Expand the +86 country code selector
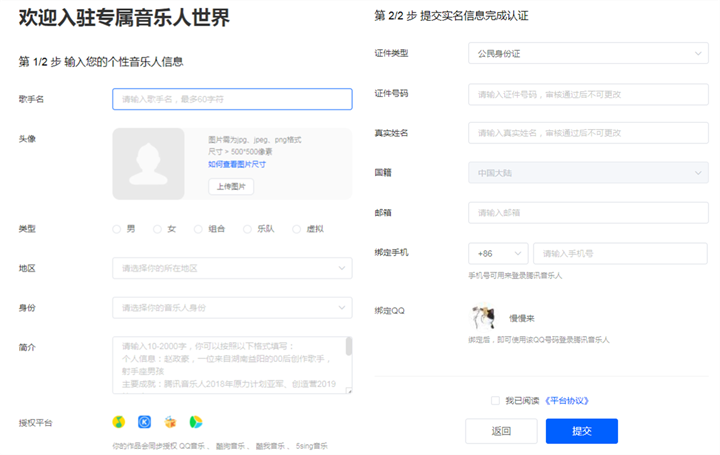 [x=497, y=253]
